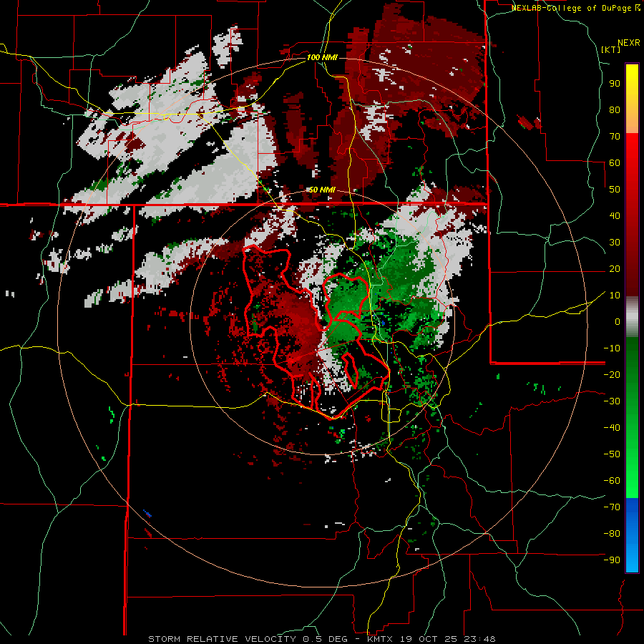
Task: Click the [KT] units label
Action: (611, 49)
